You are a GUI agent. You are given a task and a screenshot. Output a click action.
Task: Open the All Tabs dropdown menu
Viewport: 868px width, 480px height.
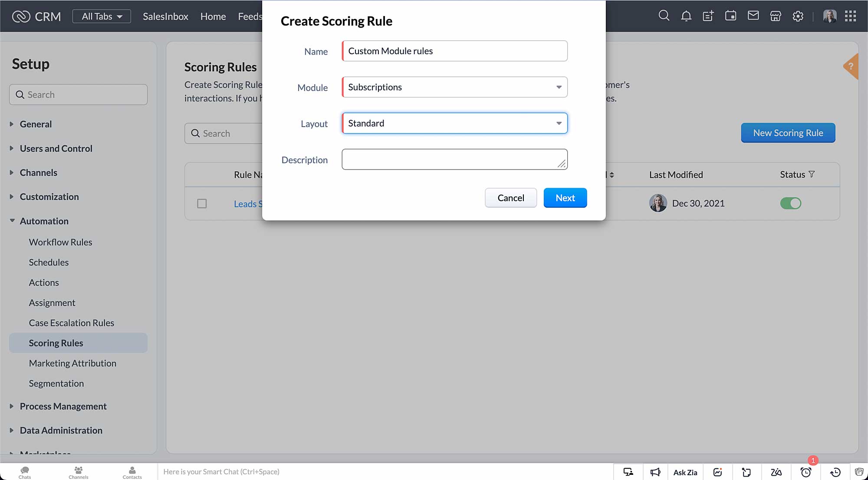[x=101, y=15]
